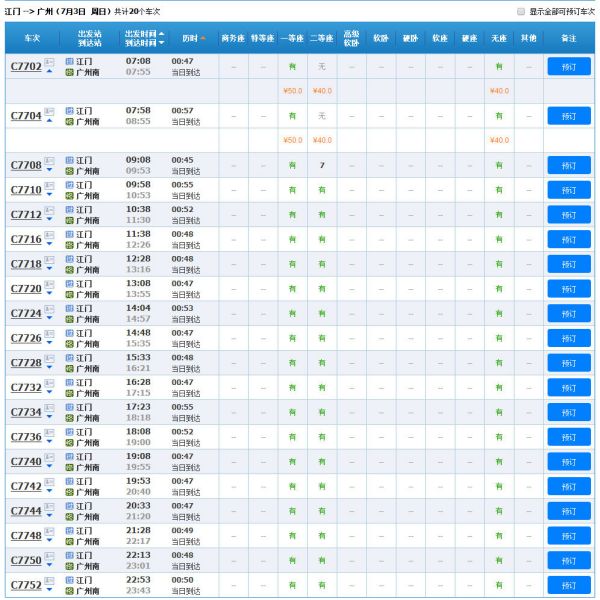Click the 备注 column header
The image size is (600, 600).
coord(569,38)
